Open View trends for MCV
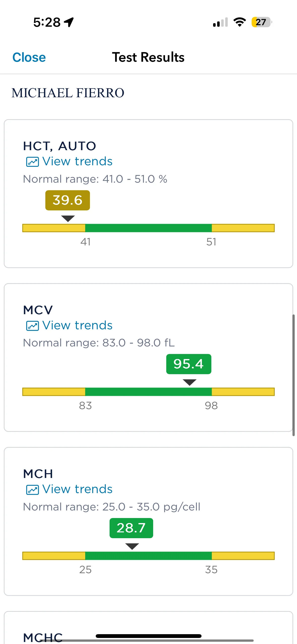 pyautogui.click(x=77, y=325)
